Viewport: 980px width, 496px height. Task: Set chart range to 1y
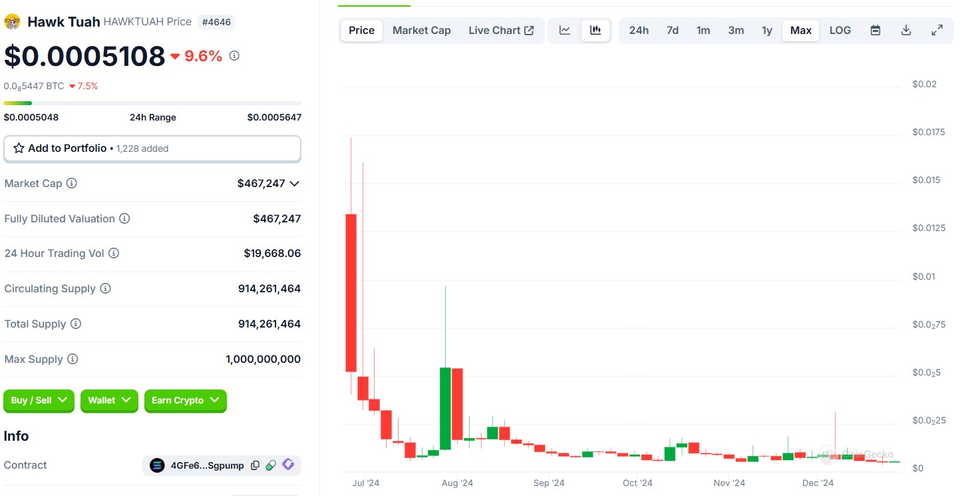[x=767, y=30]
